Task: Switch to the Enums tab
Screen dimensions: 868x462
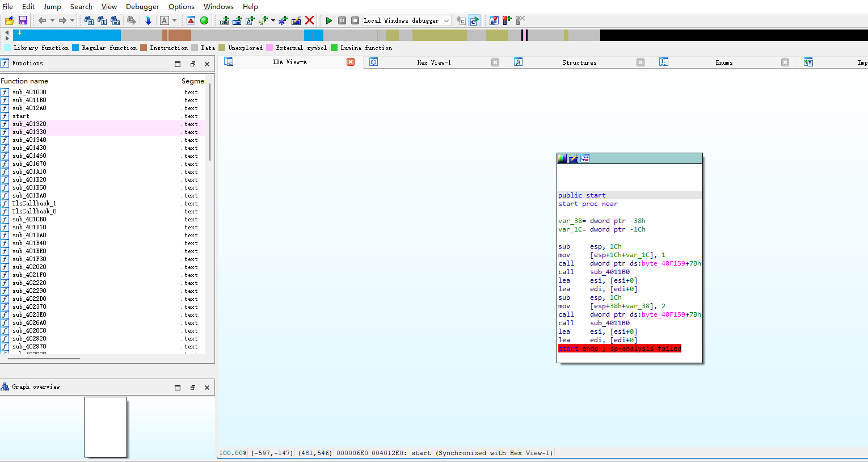Action: [724, 62]
